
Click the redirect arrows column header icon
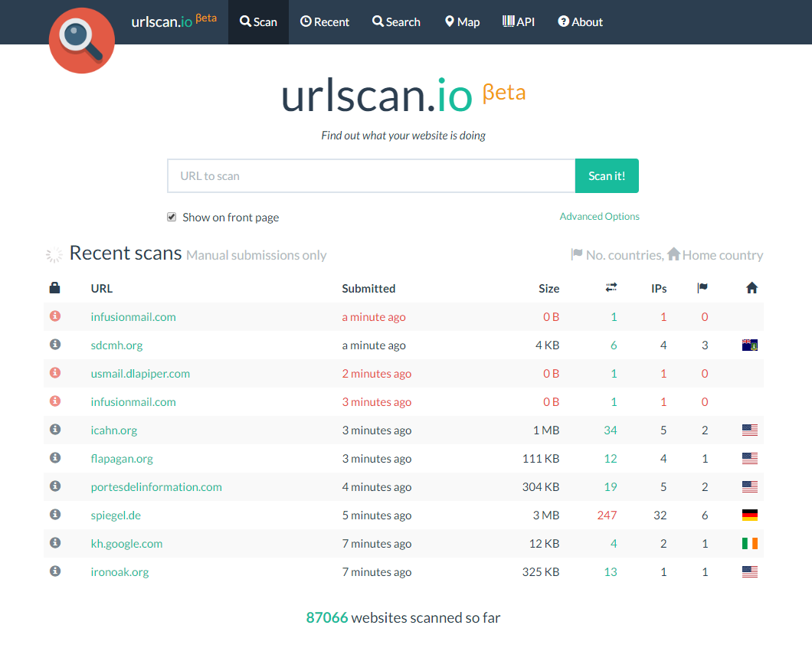[611, 287]
